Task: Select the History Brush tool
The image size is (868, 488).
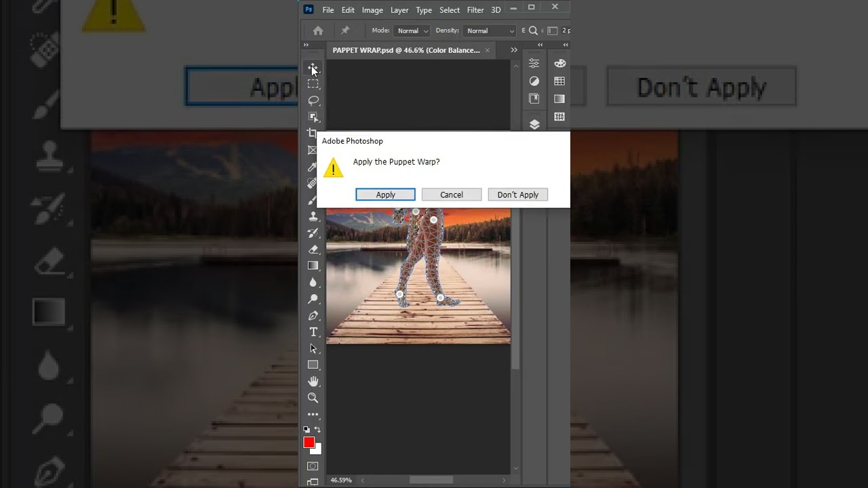Action: point(313,232)
